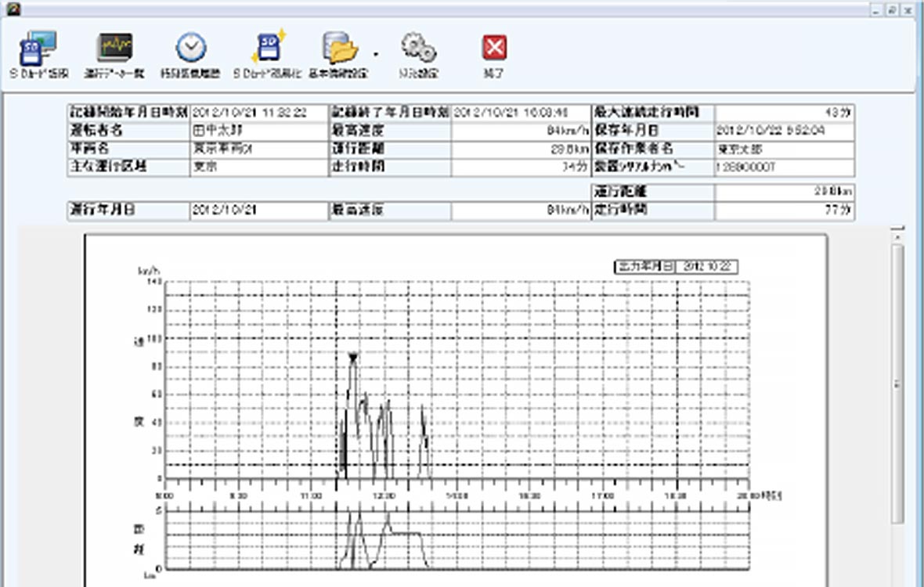Click the app icon in title bar

[9, 9]
